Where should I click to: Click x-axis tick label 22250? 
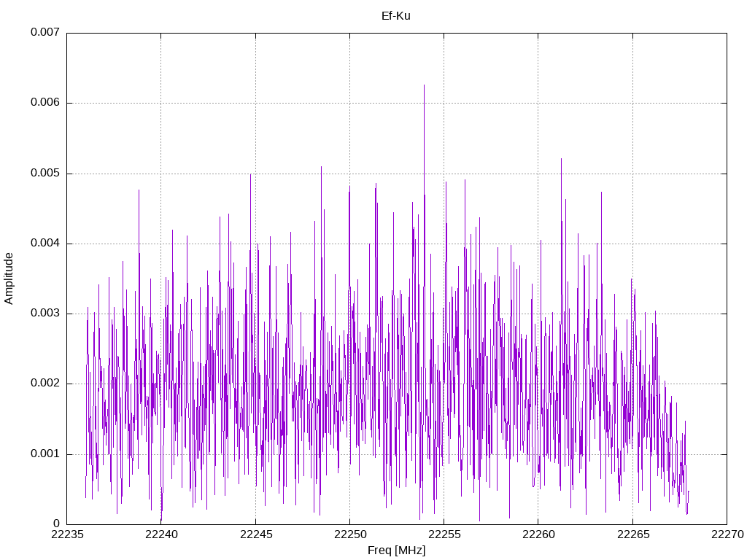tap(350, 534)
